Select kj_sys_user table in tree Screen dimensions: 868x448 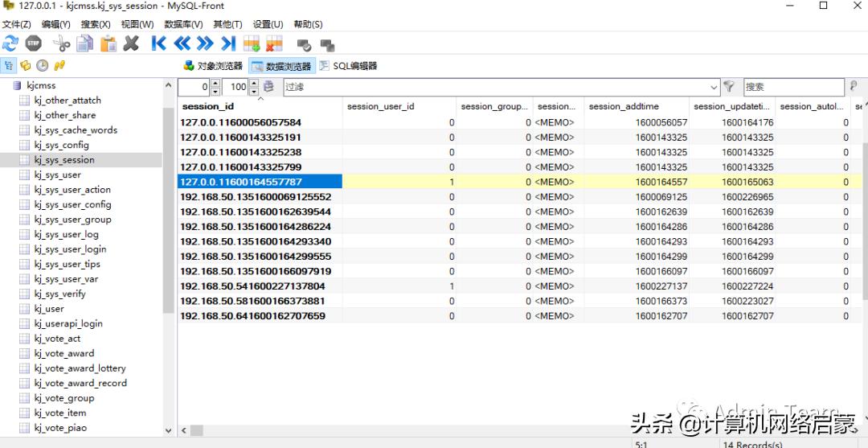pos(57,175)
